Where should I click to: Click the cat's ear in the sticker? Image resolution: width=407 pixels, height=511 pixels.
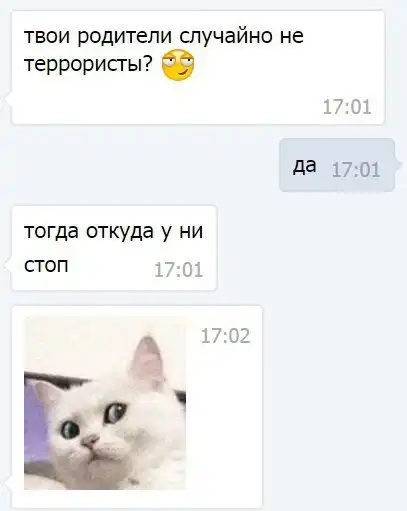147,358
